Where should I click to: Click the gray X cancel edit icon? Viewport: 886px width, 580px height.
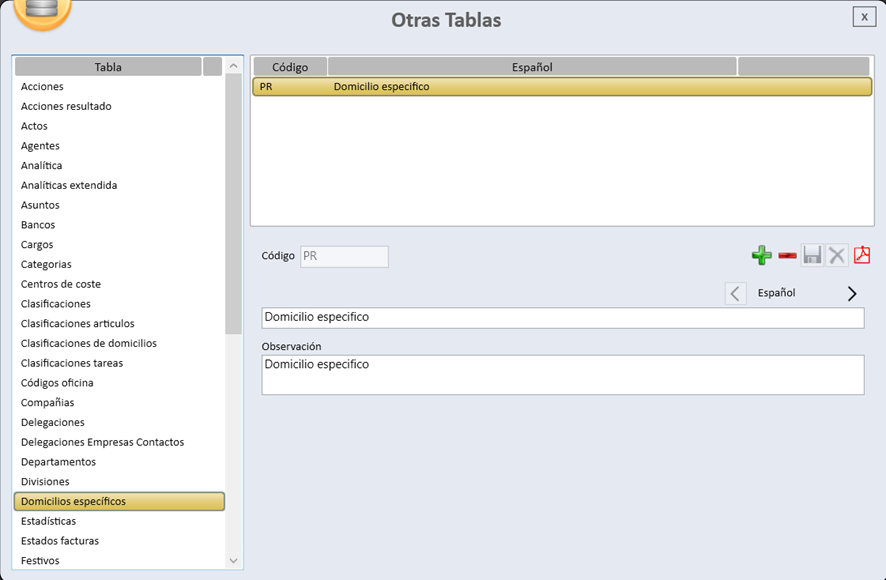click(837, 256)
